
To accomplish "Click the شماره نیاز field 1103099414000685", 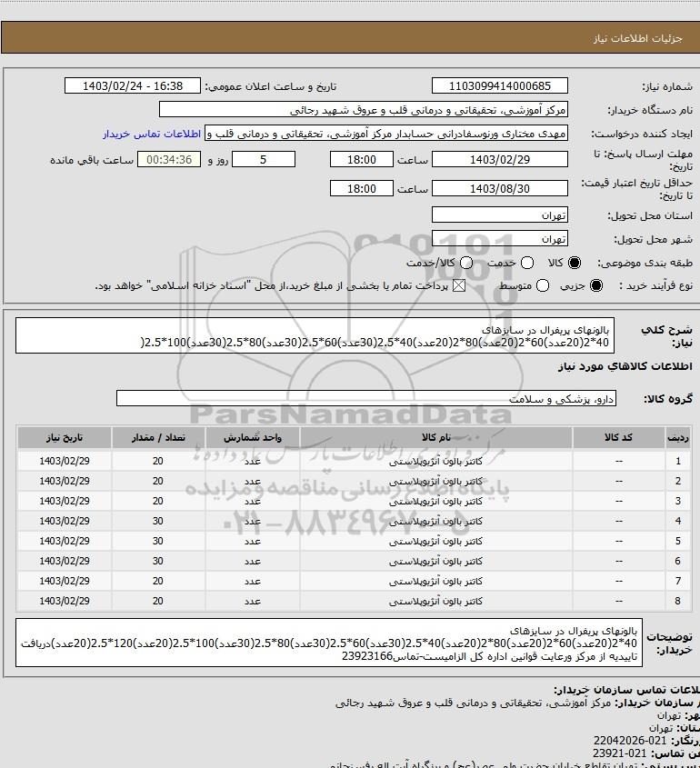I will click(500, 85).
